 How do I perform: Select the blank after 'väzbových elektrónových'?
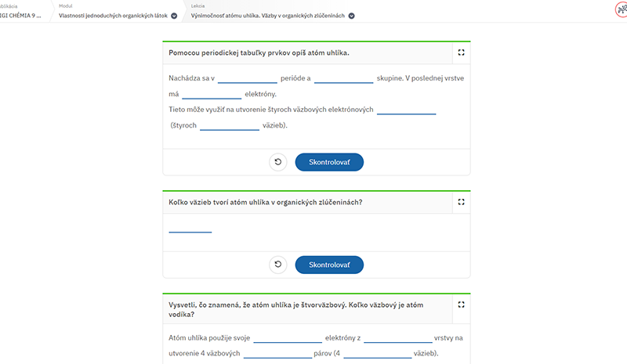[406, 110]
